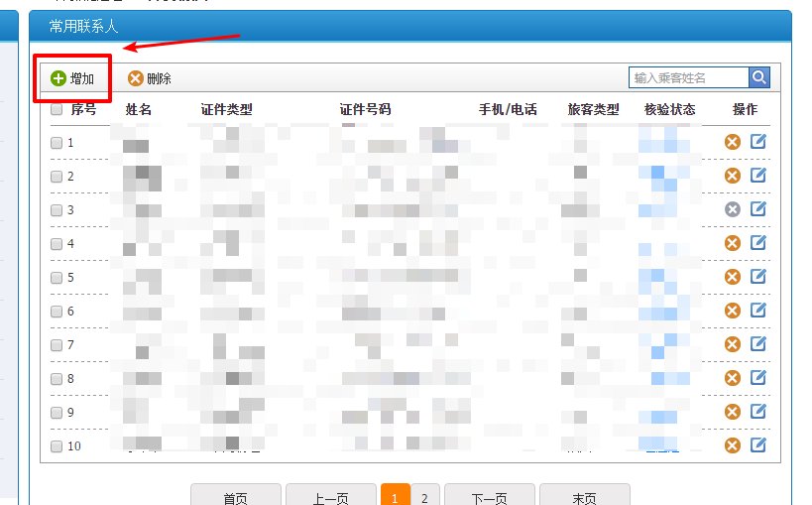The image size is (812, 505).
Task: Delete contact in row 8 via orange X
Action: [x=733, y=377]
